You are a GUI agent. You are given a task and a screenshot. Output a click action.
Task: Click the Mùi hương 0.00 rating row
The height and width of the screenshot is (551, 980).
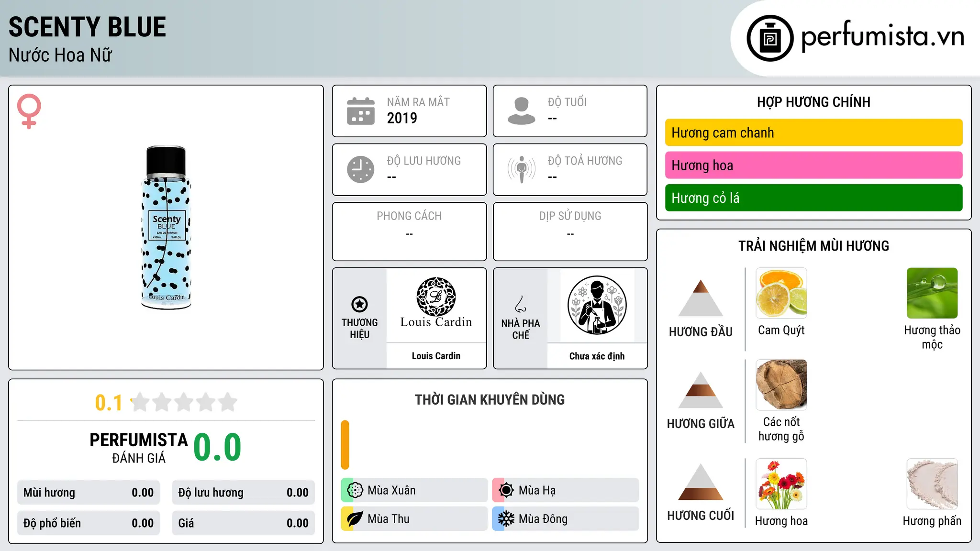click(89, 493)
